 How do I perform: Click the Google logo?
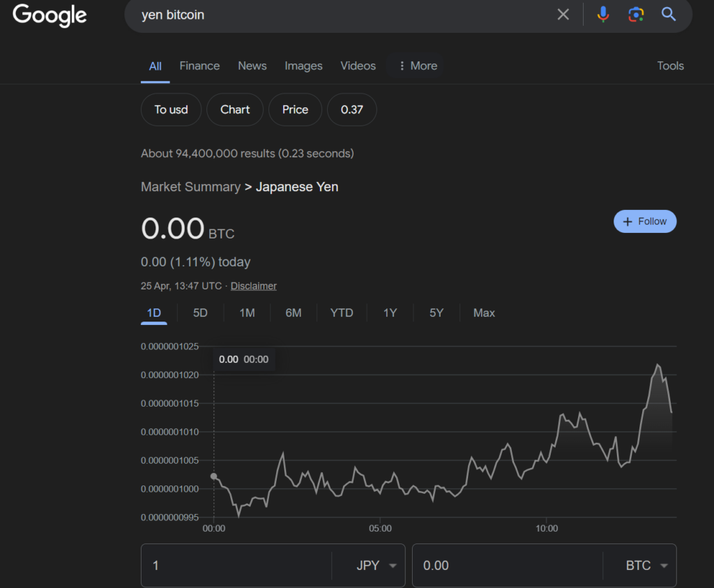click(50, 15)
